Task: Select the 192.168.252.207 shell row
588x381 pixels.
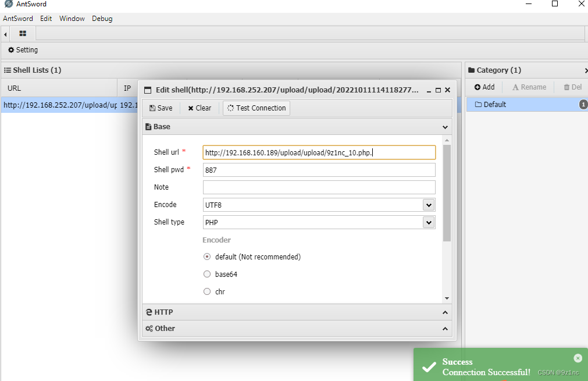Action: point(69,105)
